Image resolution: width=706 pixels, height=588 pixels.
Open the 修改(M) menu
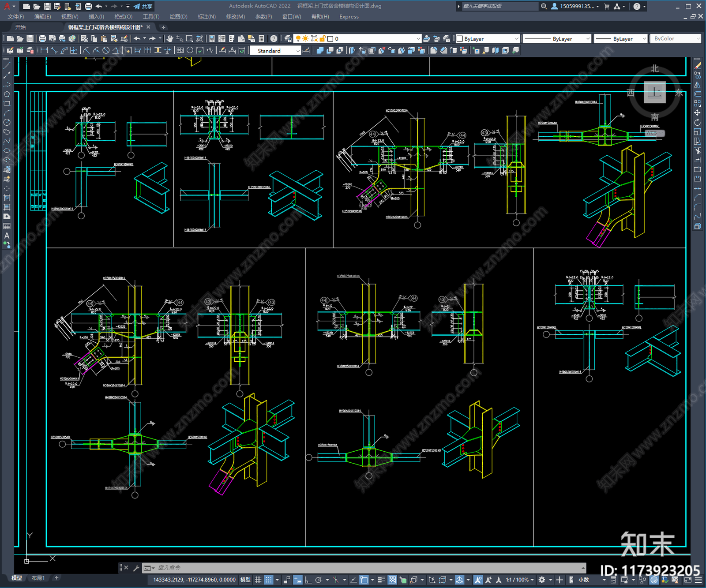click(235, 17)
